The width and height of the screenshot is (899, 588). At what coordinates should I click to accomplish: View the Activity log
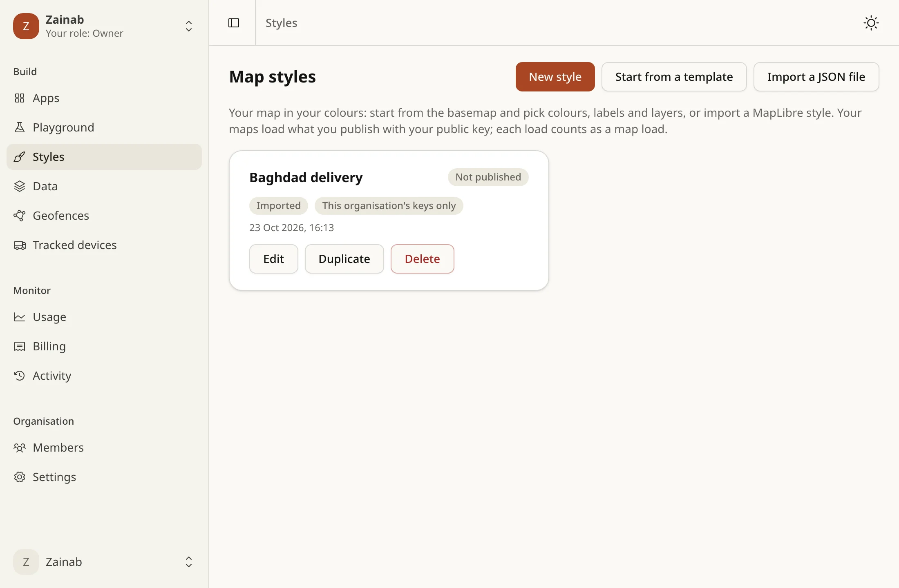tap(104, 376)
